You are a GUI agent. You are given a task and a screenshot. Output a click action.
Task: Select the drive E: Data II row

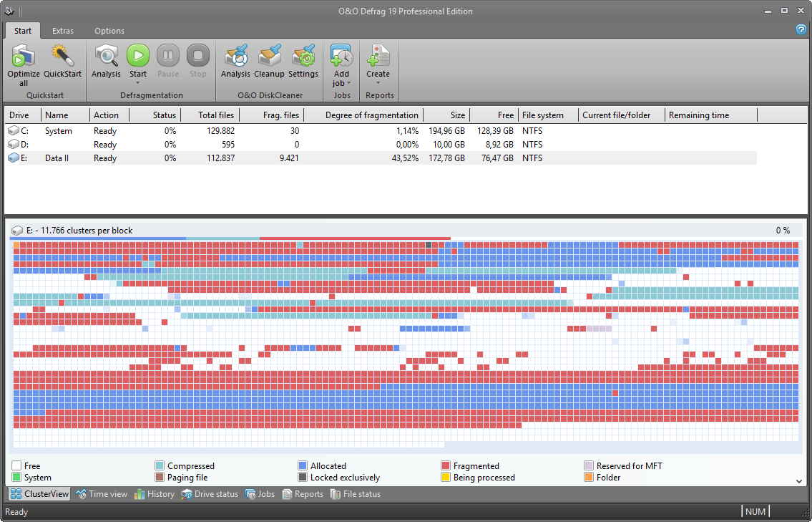(x=215, y=158)
